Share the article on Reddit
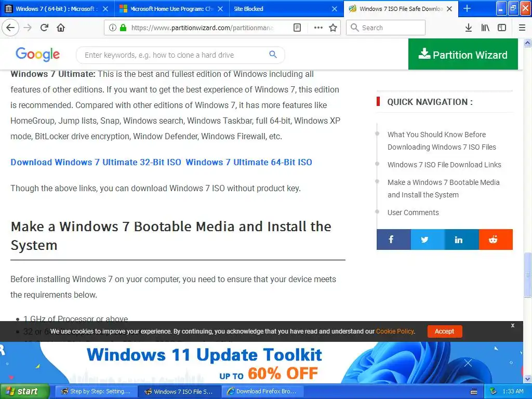Viewport: 532px width, 399px height. [496, 240]
